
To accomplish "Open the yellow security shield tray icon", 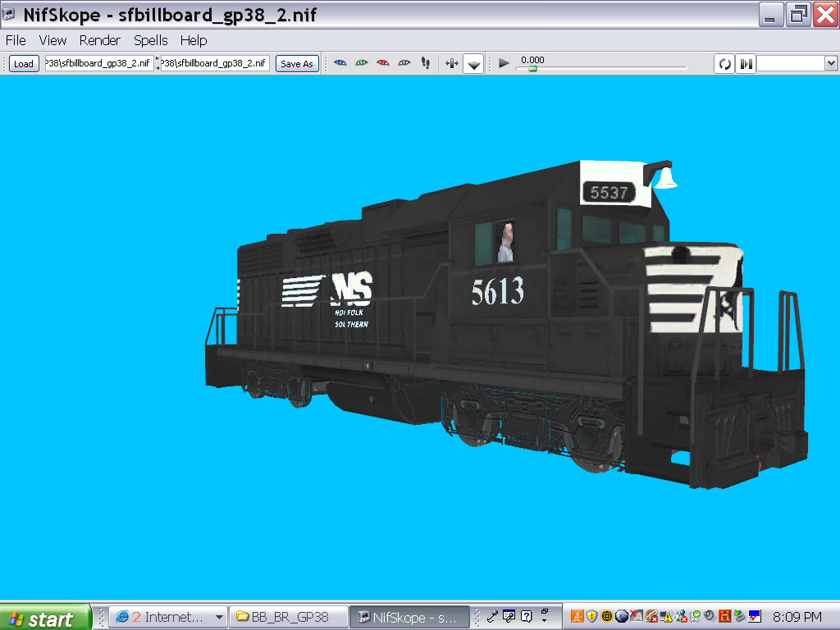I will point(592,617).
